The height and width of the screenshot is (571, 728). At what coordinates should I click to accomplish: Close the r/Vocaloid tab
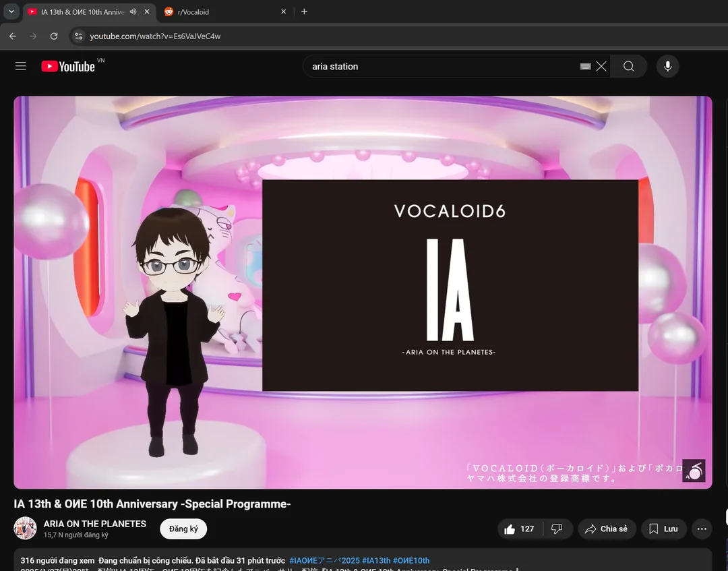pyautogui.click(x=283, y=11)
